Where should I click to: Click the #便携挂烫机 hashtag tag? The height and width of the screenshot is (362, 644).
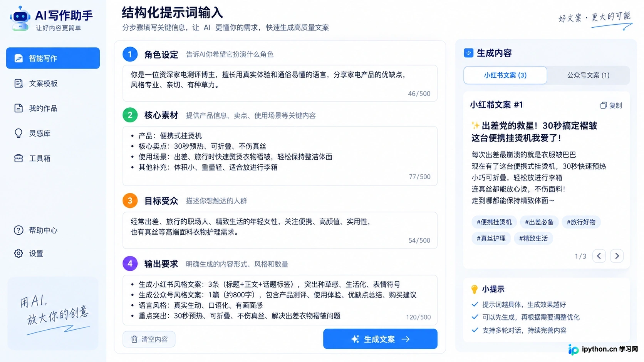(x=494, y=222)
